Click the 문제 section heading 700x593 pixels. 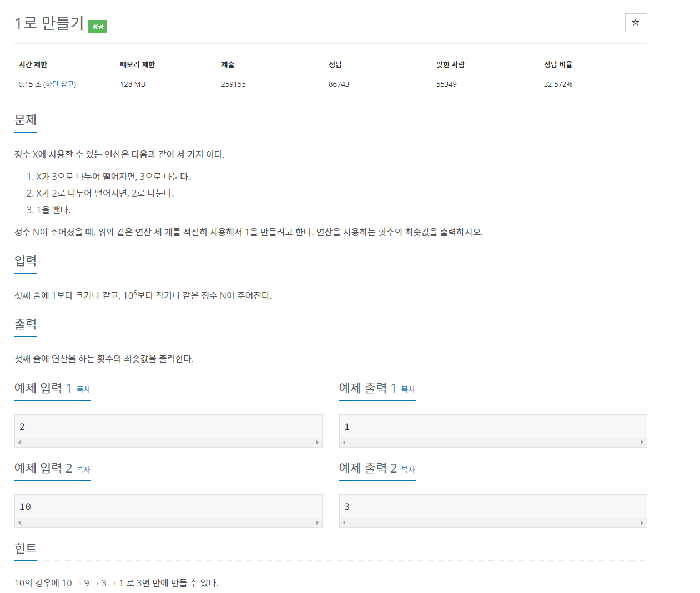26,120
